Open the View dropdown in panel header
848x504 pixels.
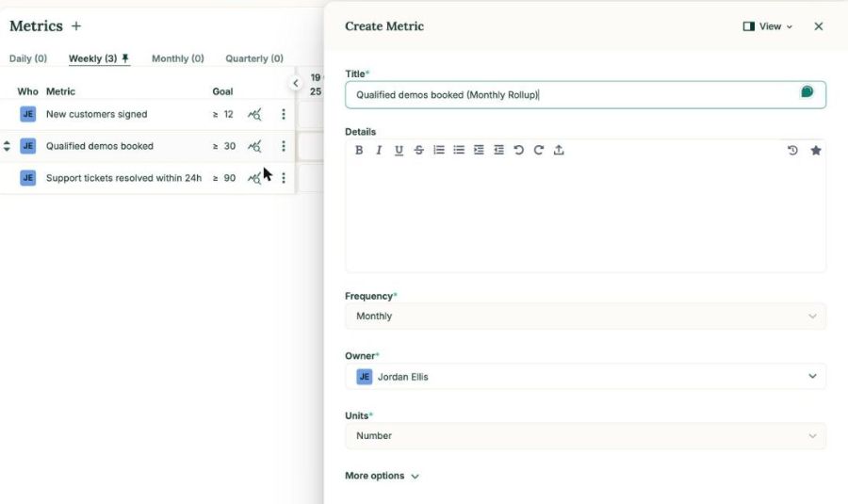768,26
